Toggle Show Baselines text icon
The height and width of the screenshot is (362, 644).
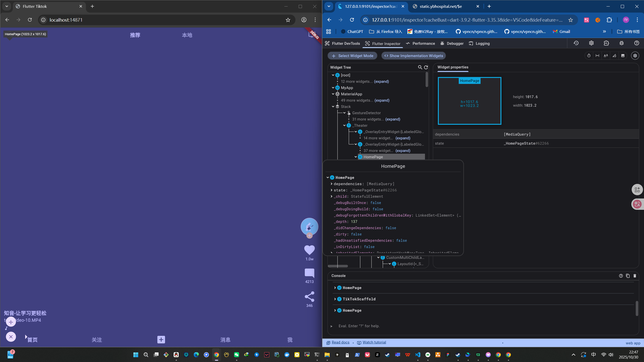pos(606,56)
